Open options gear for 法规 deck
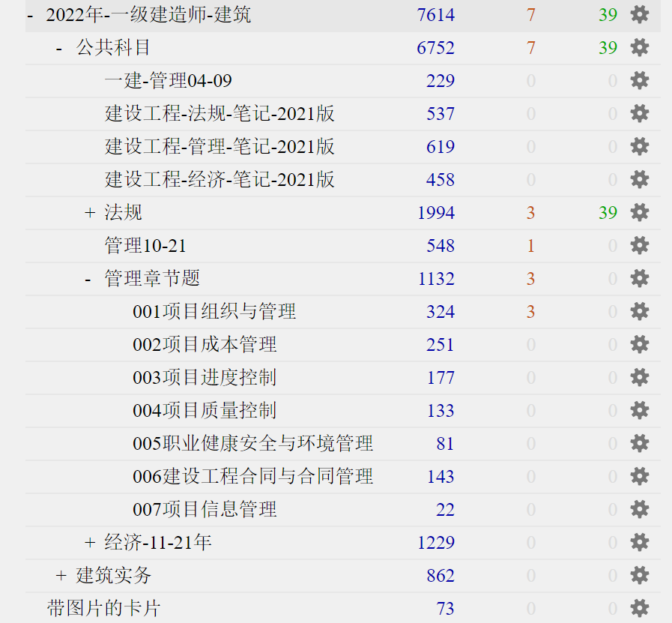The image size is (672, 623). click(x=640, y=213)
